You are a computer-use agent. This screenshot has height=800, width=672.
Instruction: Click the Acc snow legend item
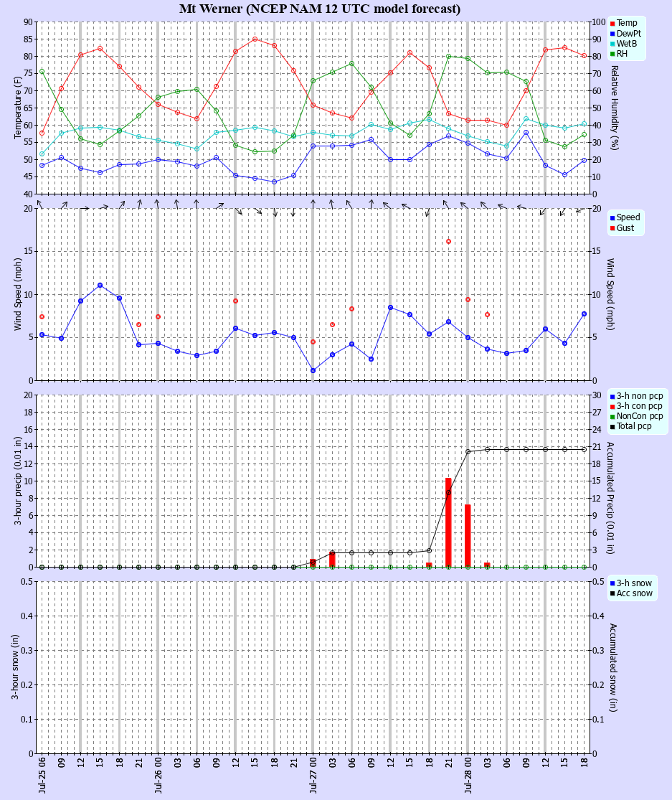[631, 593]
